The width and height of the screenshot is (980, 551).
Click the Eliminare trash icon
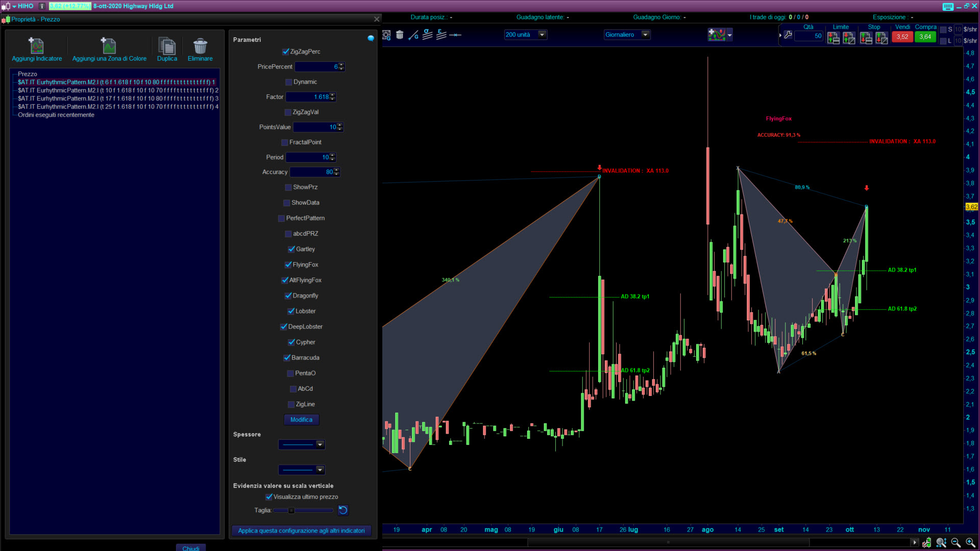[x=200, y=46]
